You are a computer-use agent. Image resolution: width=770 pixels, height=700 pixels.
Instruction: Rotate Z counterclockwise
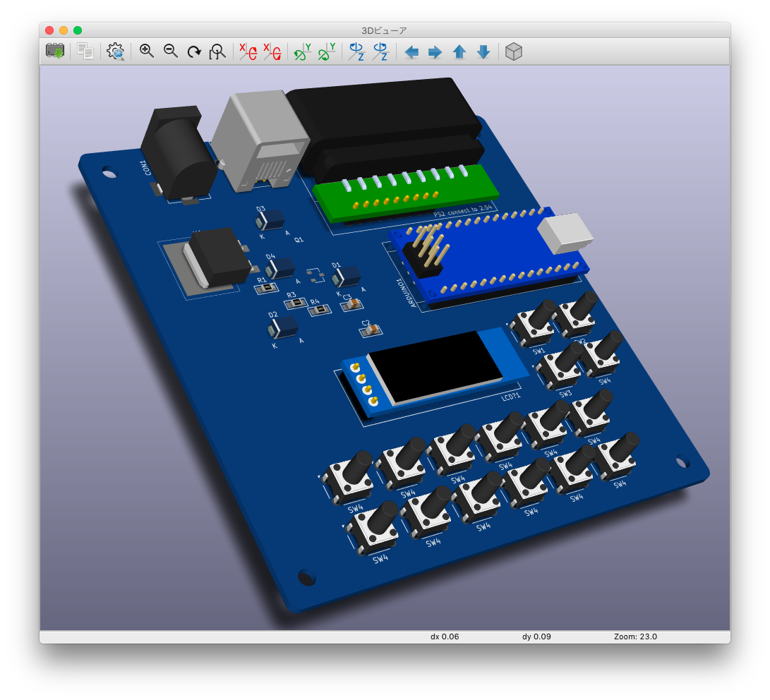[x=380, y=51]
